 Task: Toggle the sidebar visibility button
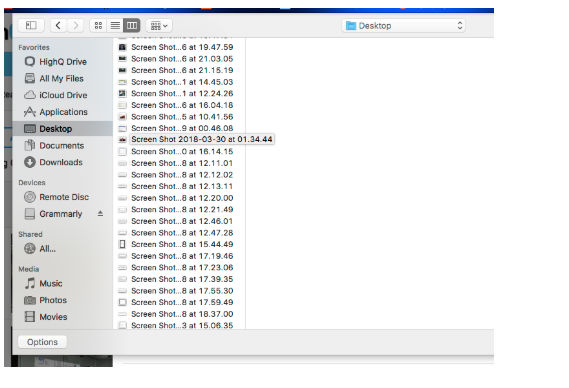[x=31, y=25]
